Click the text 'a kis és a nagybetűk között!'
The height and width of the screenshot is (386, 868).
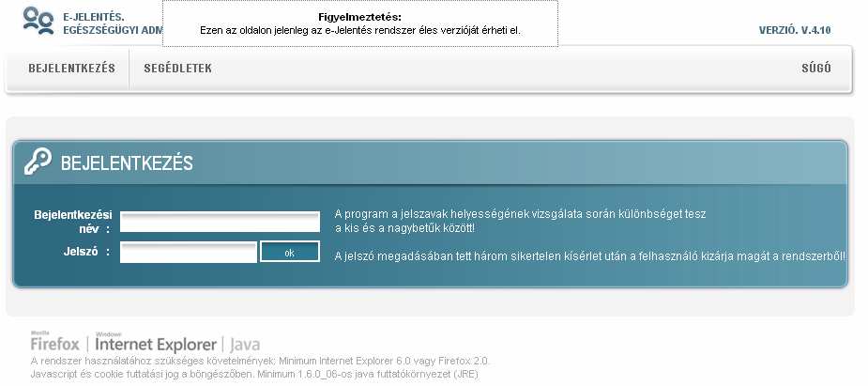point(404,227)
